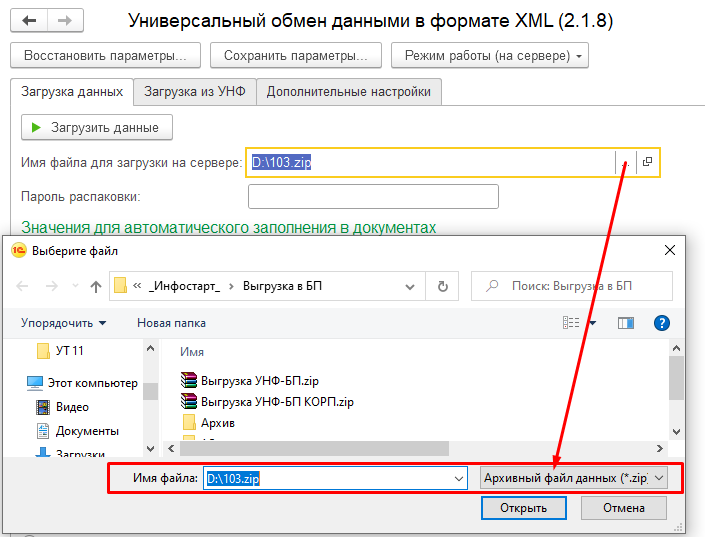Click file list scroll right arrow

pos(659,448)
